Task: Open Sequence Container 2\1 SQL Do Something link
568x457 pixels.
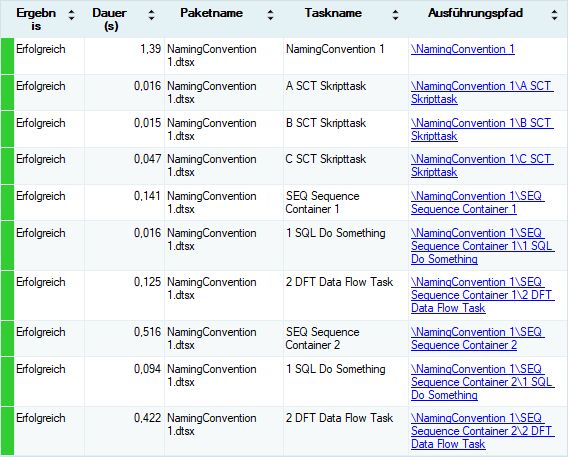Action: pyautogui.click(x=483, y=382)
